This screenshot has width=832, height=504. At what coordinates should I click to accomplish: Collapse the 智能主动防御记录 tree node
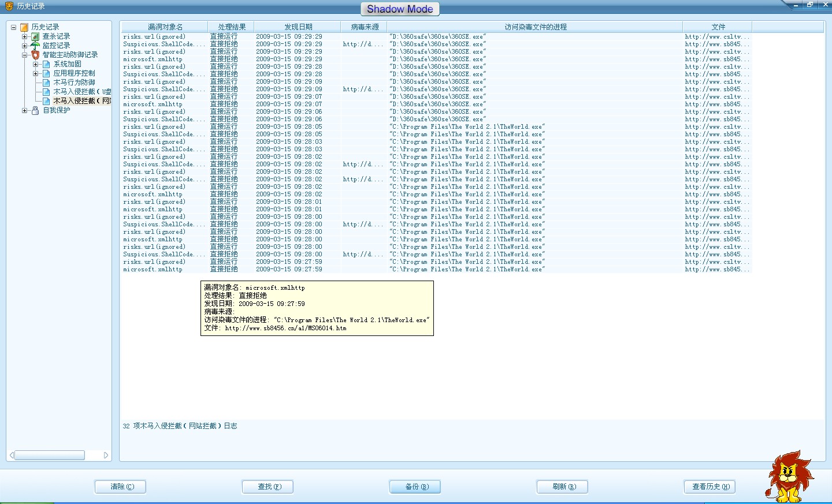(x=25, y=55)
